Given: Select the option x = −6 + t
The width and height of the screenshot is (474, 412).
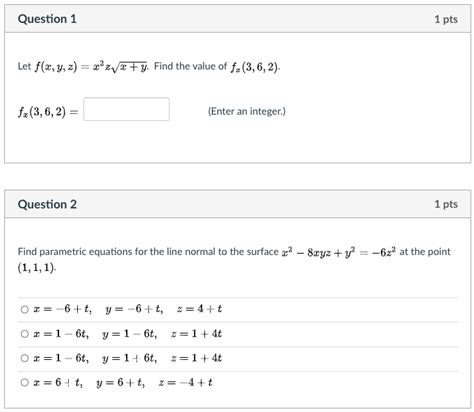Looking at the screenshot, I should (x=25, y=309).
